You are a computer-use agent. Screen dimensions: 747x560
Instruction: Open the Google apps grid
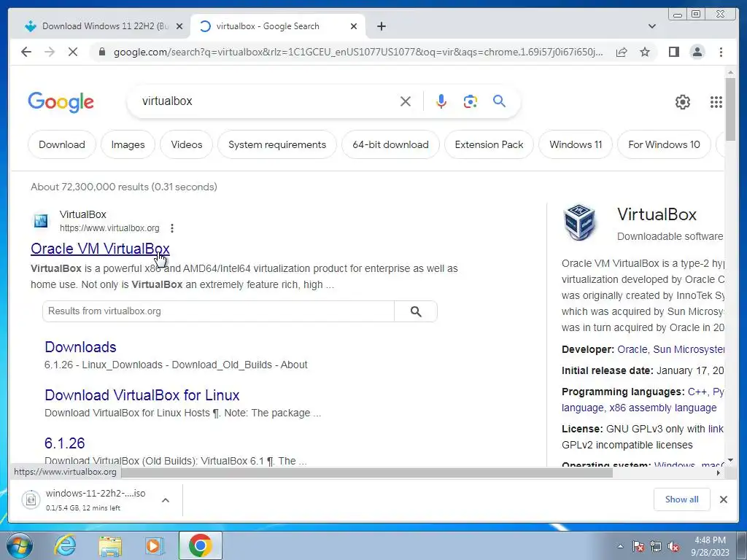click(x=716, y=102)
